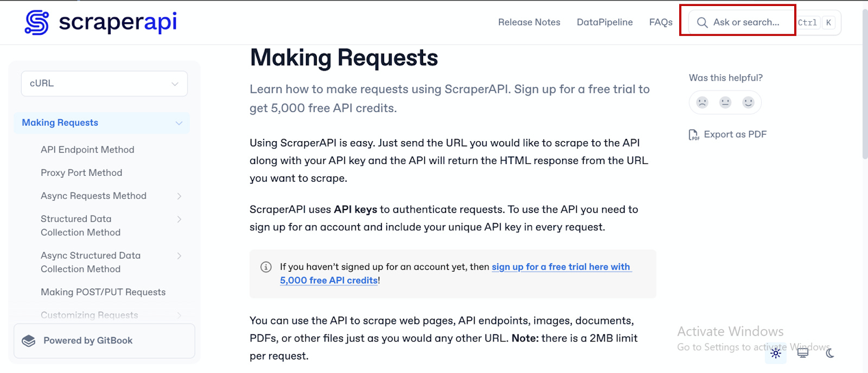Open Structured Data Collection Method page
The height and width of the screenshot is (373, 868).
(x=80, y=226)
